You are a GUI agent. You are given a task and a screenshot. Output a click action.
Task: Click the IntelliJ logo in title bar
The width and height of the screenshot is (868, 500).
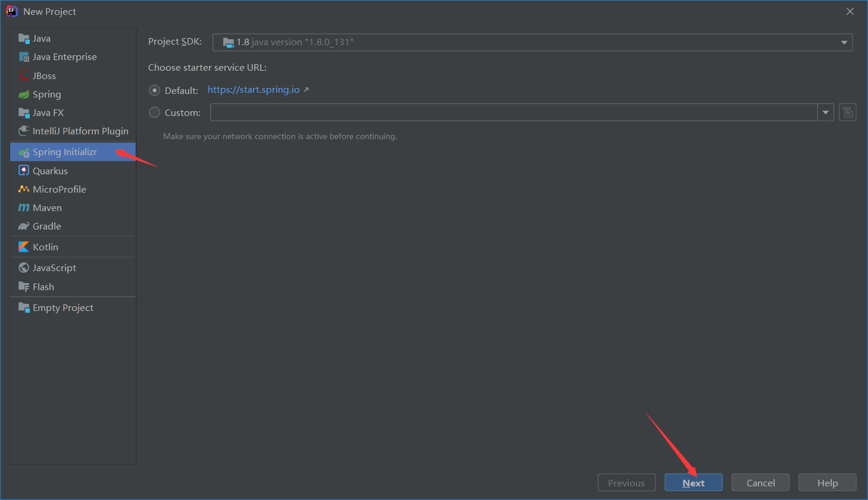(11, 11)
